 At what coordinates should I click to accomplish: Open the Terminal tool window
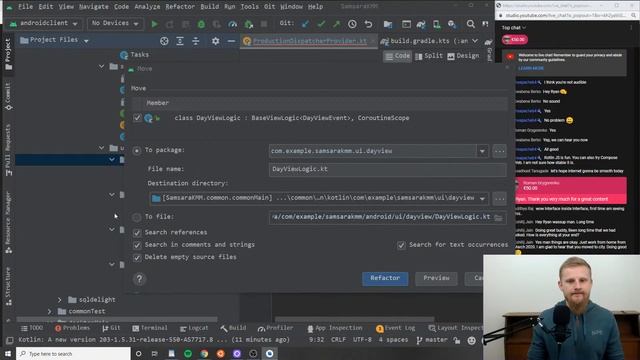150,328
